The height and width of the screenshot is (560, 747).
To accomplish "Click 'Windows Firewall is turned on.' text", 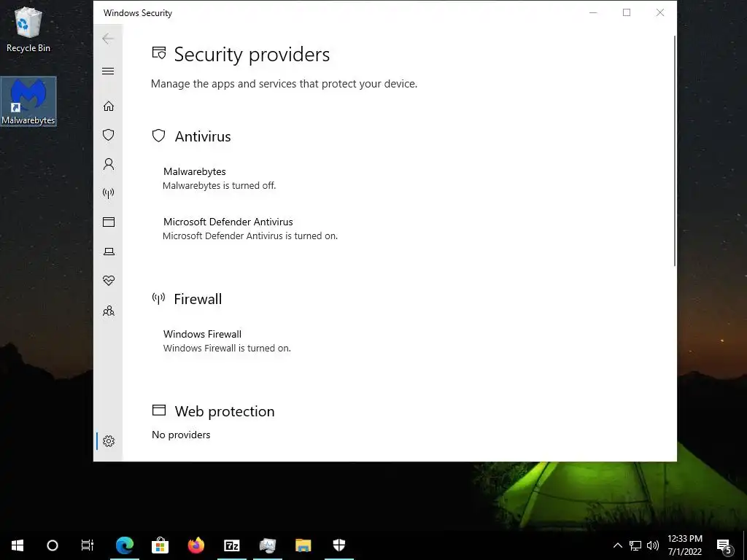I will point(227,348).
